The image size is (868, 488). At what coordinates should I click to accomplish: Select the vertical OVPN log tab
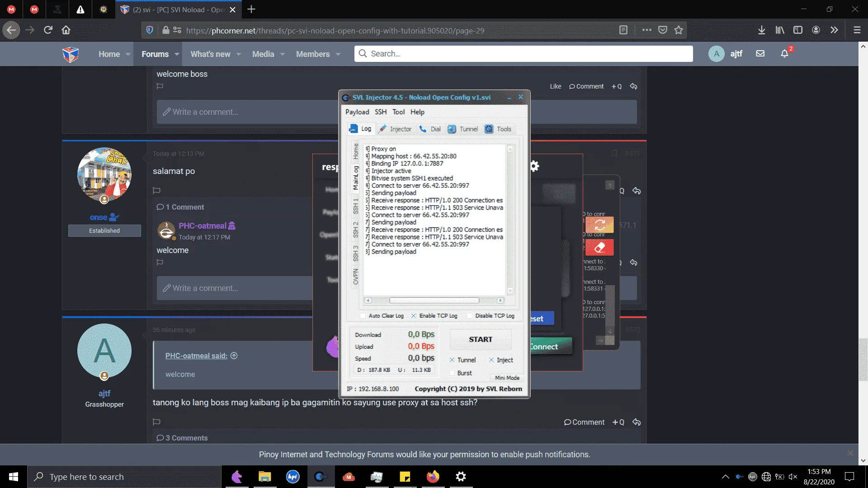pos(356,277)
